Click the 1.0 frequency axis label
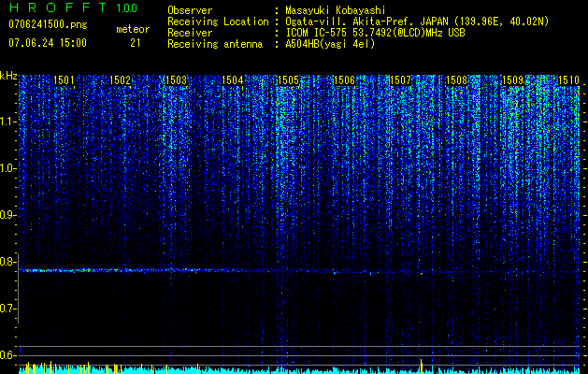Image resolution: width=588 pixels, height=374 pixels. click(8, 168)
